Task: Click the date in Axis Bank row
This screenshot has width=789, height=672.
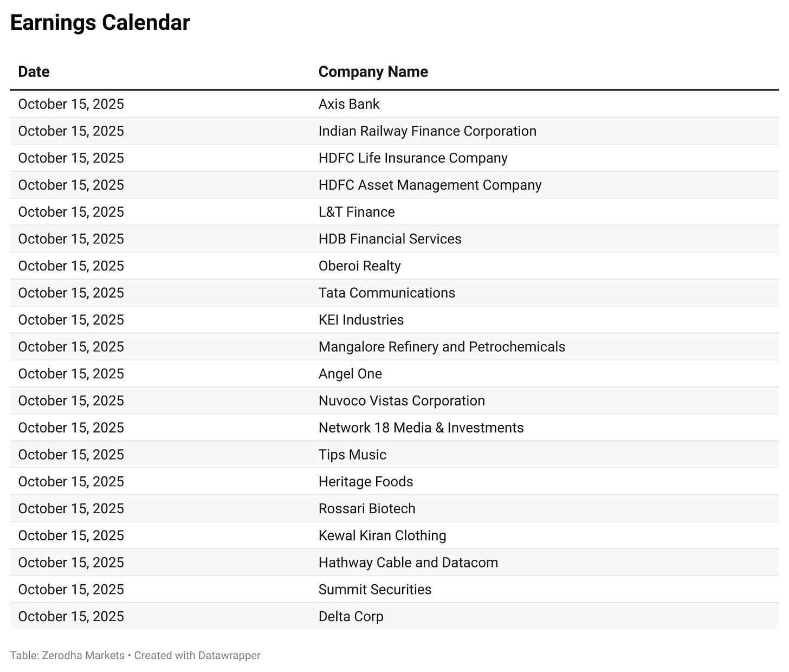Action: pyautogui.click(x=71, y=104)
